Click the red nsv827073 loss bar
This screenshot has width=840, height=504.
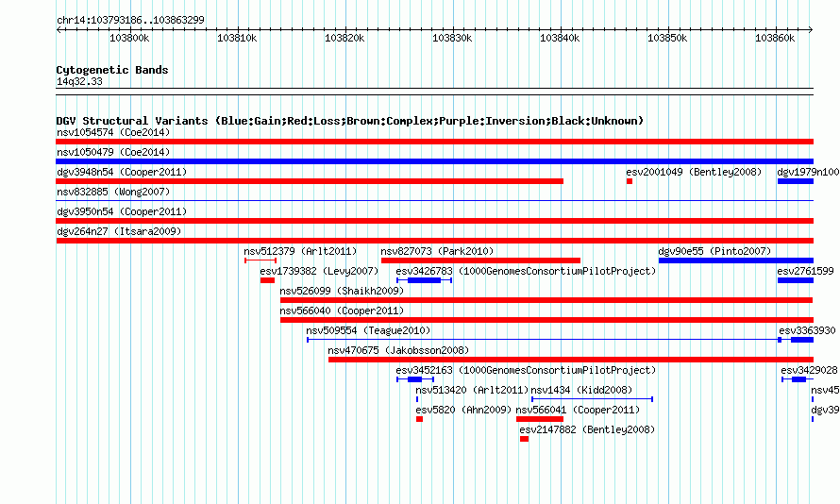tap(480, 260)
